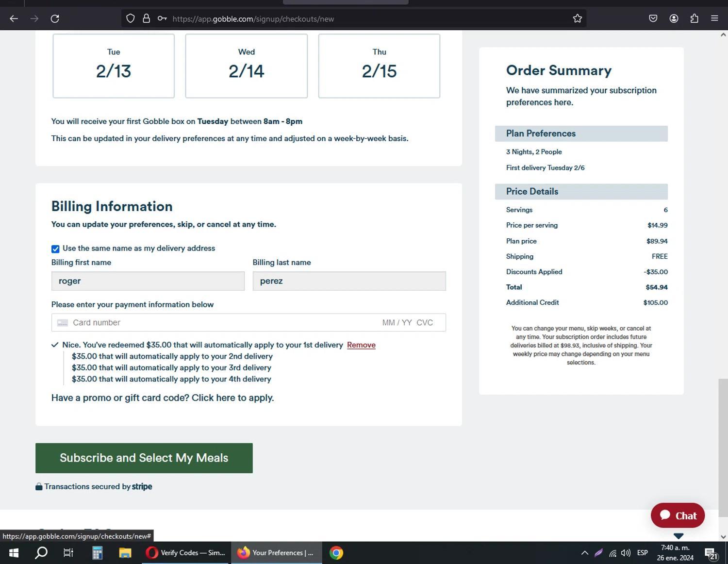Open the shield tracking protection icon

130,18
